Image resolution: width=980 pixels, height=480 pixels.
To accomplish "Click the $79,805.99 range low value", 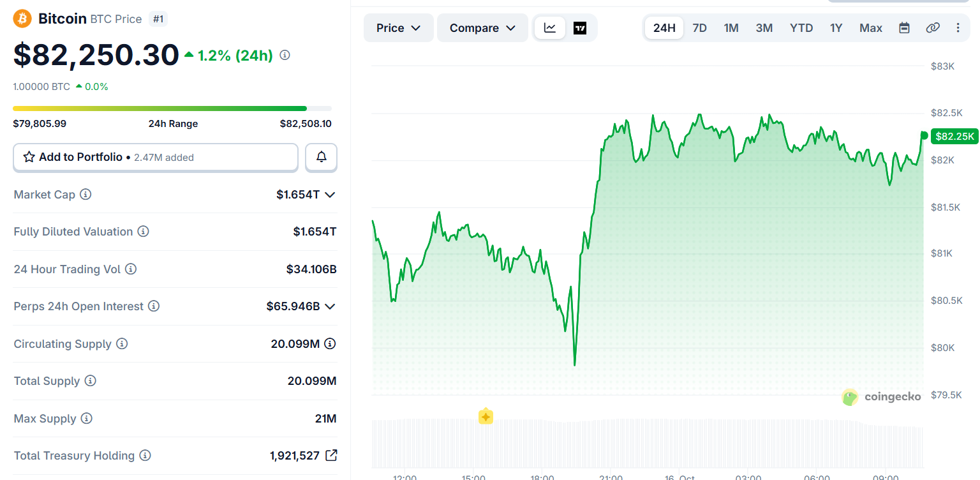I will pos(40,124).
